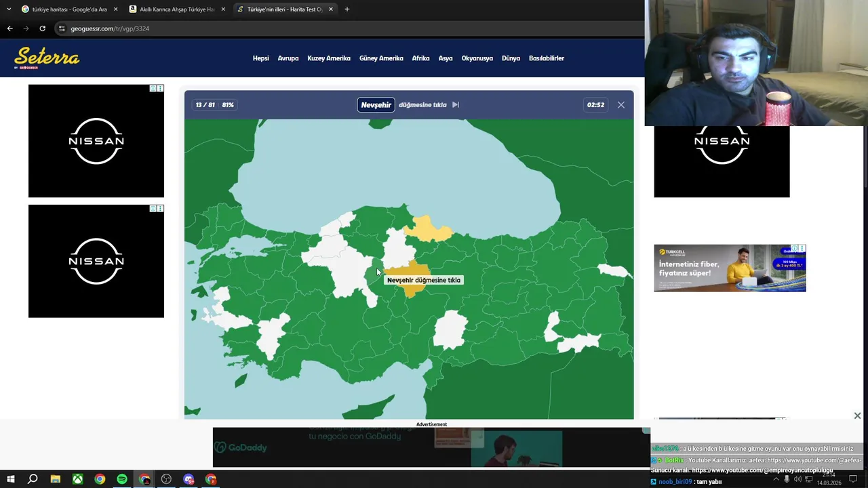Open the lower left Nissan advertisement
Viewport: 868px width, 488px height.
pyautogui.click(x=96, y=261)
